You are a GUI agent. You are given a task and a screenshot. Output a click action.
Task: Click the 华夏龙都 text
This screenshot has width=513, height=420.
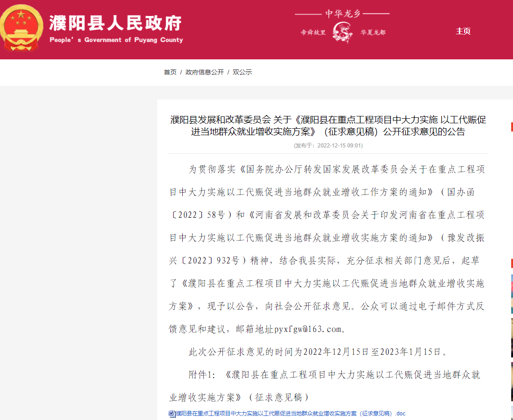tap(373, 32)
